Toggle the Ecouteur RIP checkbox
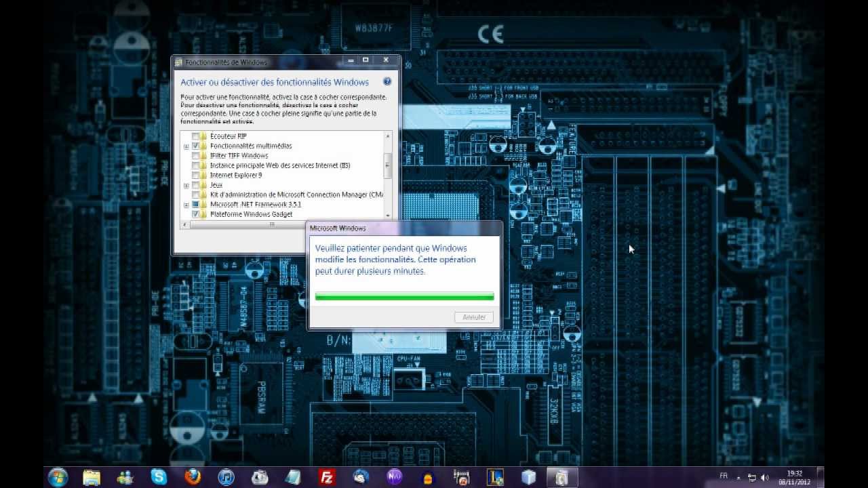The image size is (868, 488). click(195, 136)
